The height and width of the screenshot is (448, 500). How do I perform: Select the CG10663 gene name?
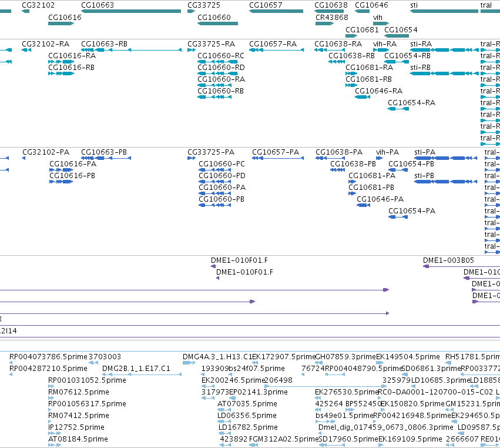(x=98, y=5)
